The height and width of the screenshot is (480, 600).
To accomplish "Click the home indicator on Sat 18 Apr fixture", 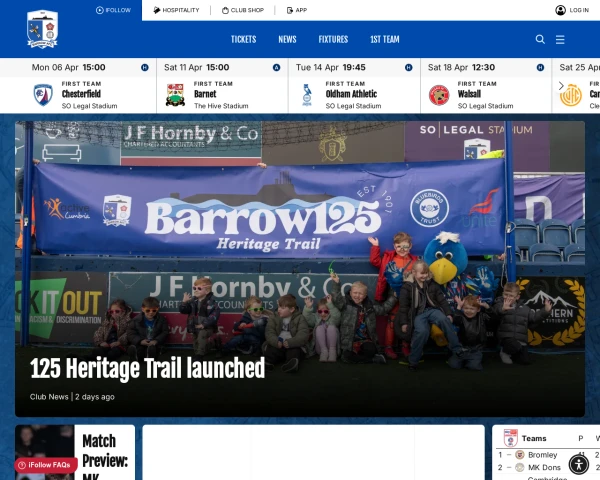I will click(540, 68).
